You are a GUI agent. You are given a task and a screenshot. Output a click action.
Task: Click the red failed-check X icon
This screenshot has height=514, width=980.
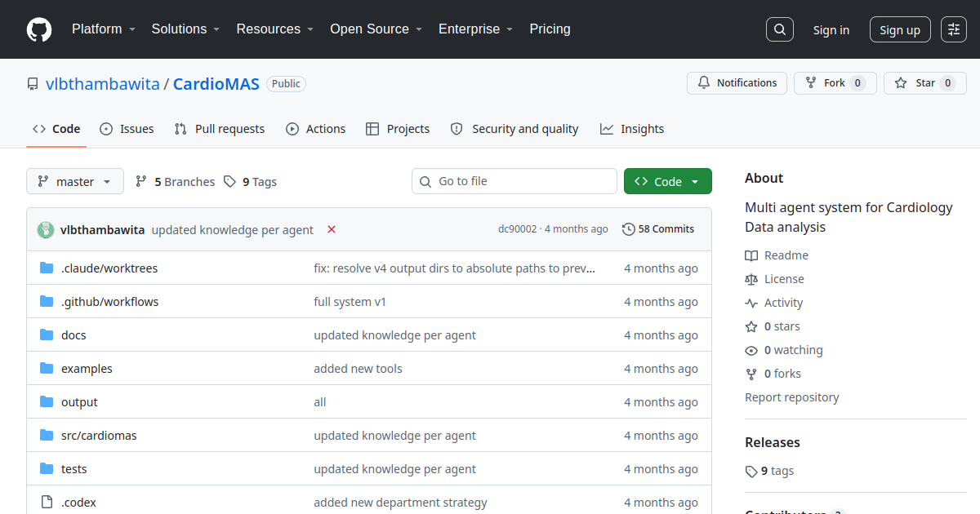click(x=332, y=229)
